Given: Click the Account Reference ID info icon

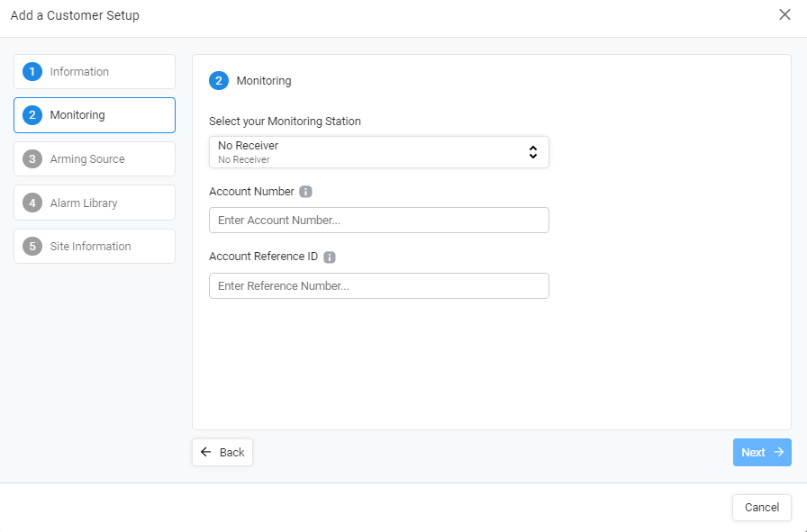Looking at the screenshot, I should tap(330, 257).
